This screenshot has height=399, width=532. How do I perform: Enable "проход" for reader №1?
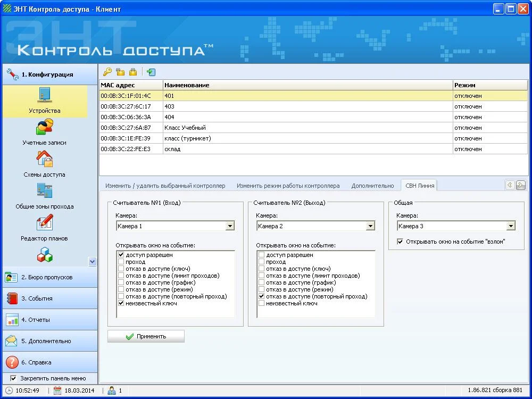(x=121, y=262)
